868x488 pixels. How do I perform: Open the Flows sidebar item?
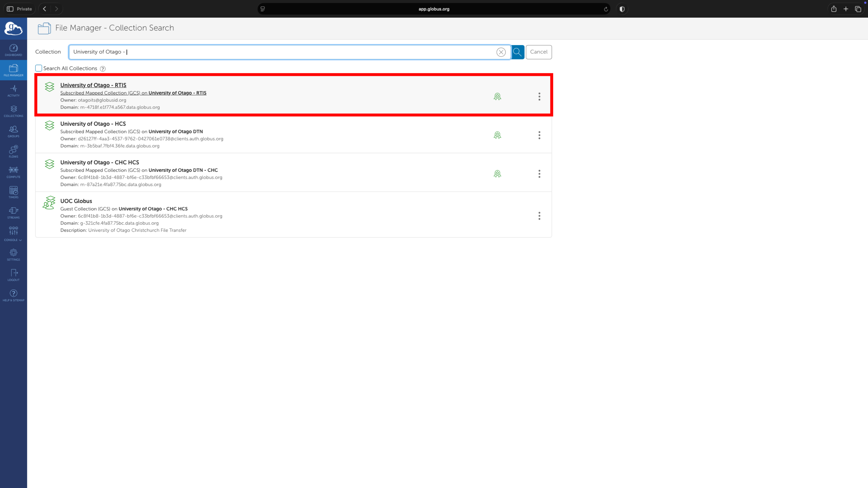(x=13, y=152)
